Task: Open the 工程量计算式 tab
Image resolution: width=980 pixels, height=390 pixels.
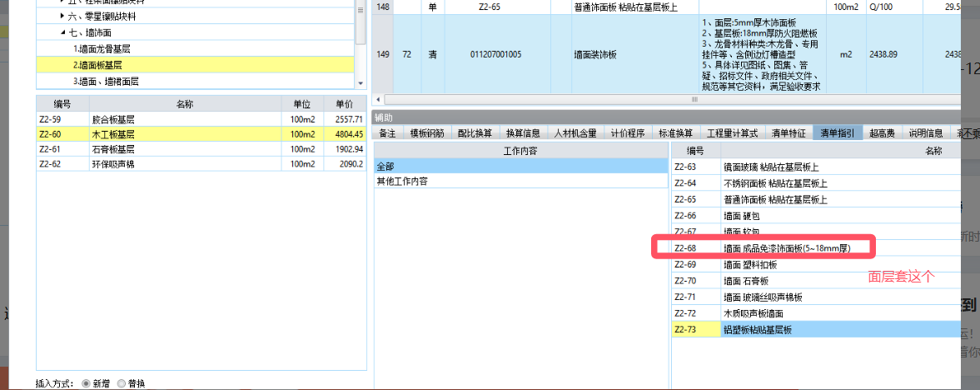Action: pyautogui.click(x=732, y=132)
